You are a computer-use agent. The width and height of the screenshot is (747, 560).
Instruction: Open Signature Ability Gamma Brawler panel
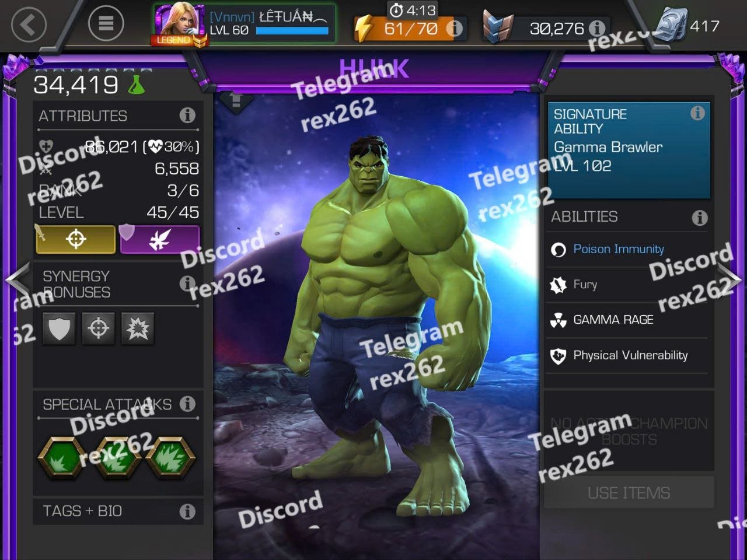[629, 150]
